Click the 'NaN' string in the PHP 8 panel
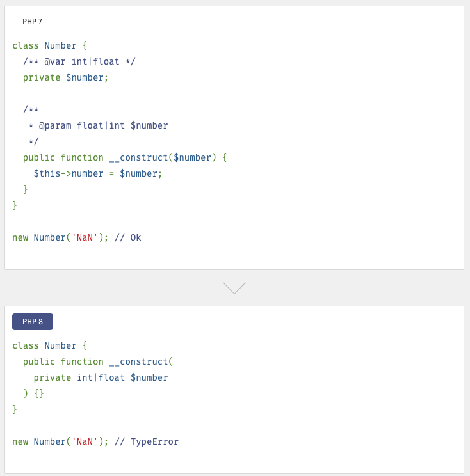Image resolution: width=470 pixels, height=476 pixels. point(85,442)
